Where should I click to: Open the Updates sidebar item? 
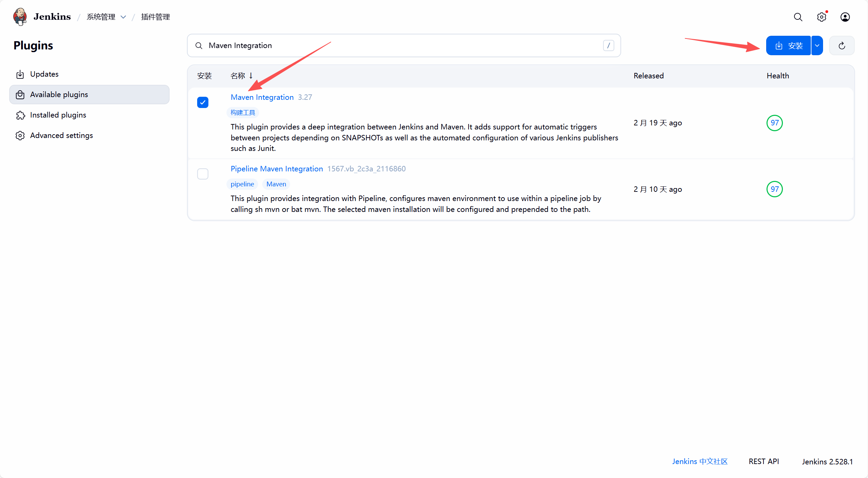click(x=44, y=74)
